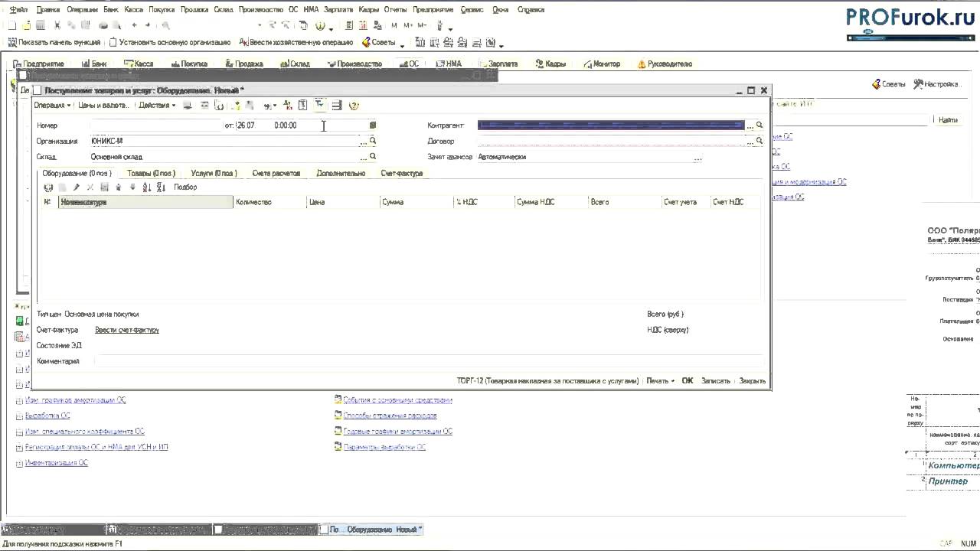Open Параметры выработки ОС link in background
The height and width of the screenshot is (551, 980).
(x=384, y=447)
